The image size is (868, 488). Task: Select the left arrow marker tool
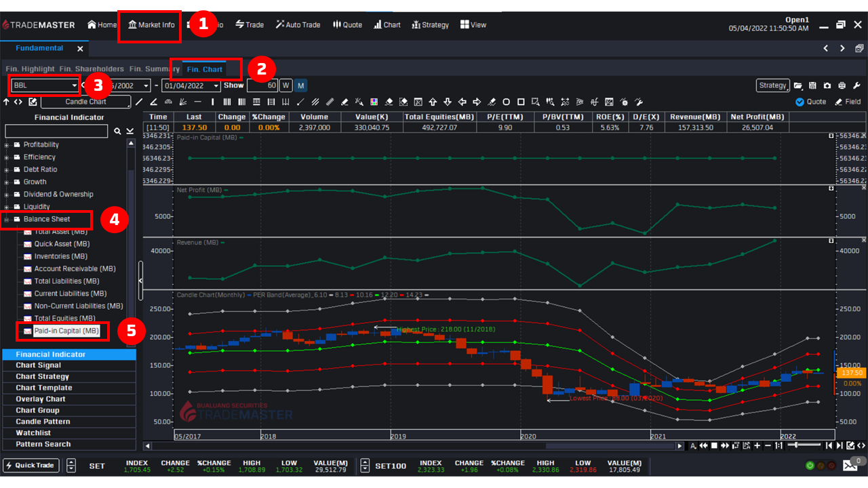[x=462, y=102]
